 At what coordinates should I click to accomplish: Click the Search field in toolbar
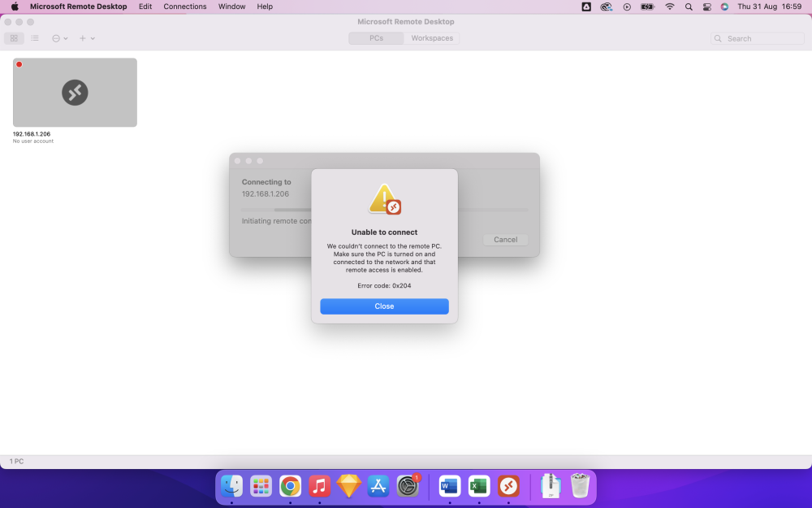click(x=757, y=38)
